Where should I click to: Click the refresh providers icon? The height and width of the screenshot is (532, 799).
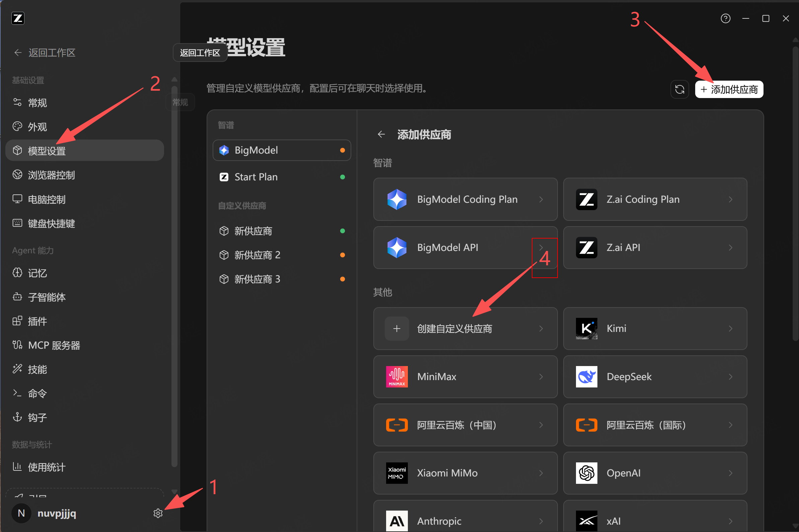click(x=679, y=89)
